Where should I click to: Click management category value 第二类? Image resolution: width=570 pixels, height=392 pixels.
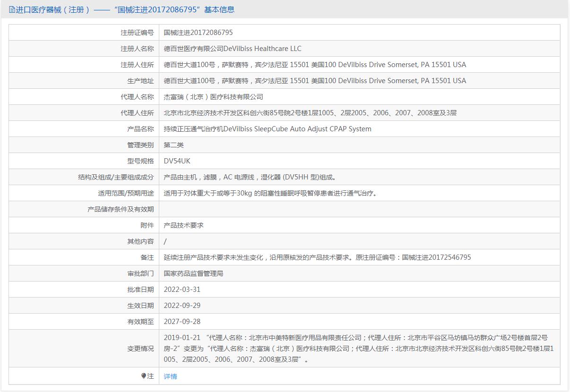[x=173, y=145]
